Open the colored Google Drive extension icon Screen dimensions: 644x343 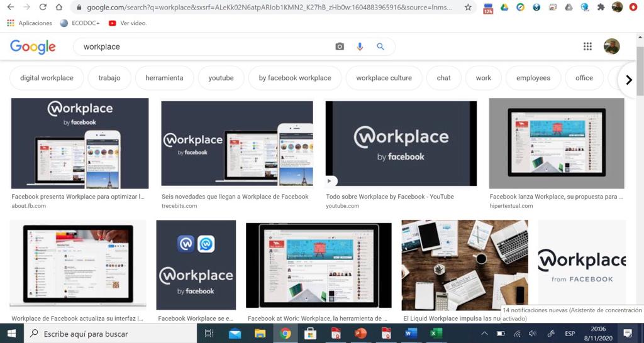coord(504,8)
